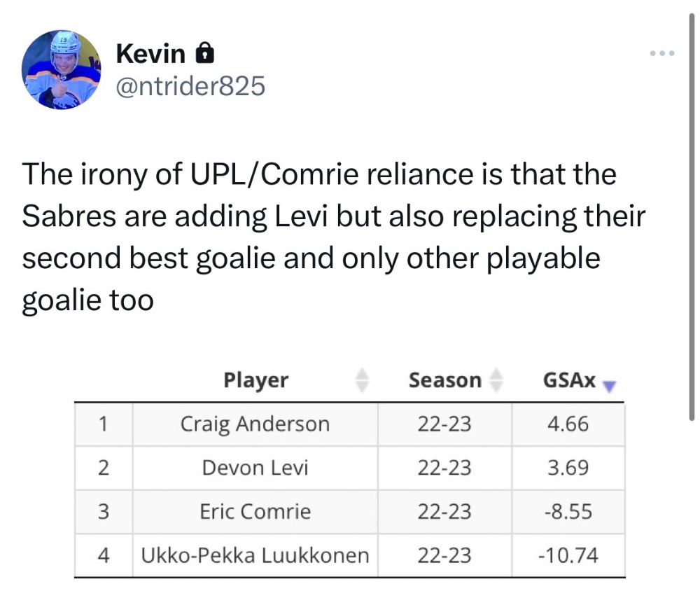Select the Devon Levi name cell

click(x=255, y=468)
